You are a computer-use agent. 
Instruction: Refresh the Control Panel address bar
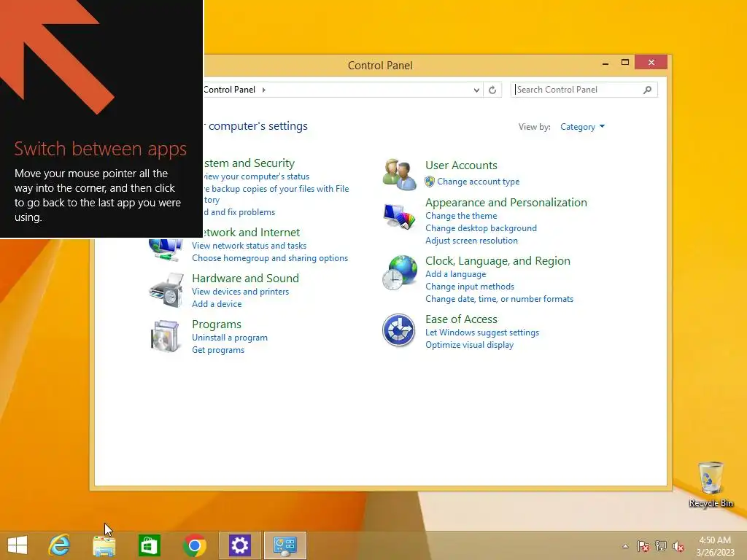[x=492, y=90]
